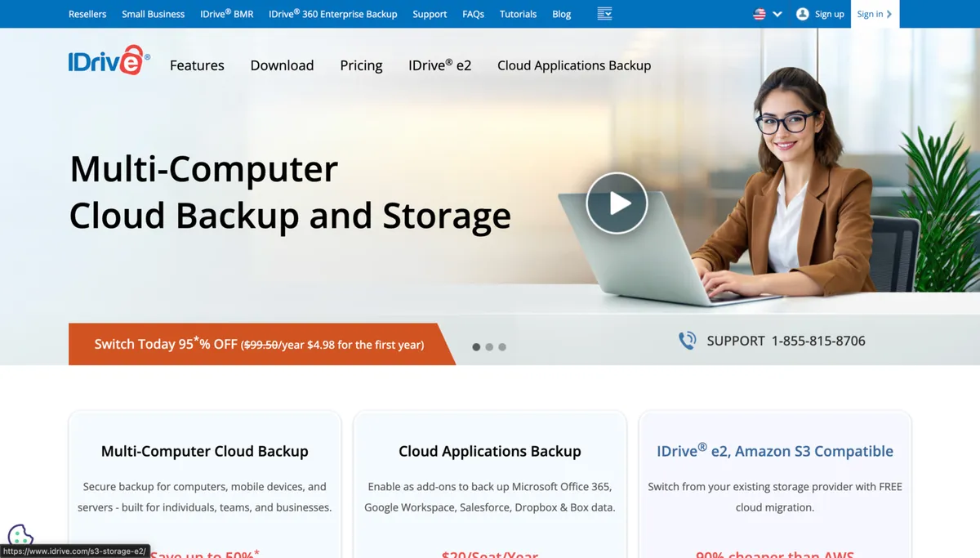Open Resellers link in top bar
The image size is (980, 558).
click(87, 14)
